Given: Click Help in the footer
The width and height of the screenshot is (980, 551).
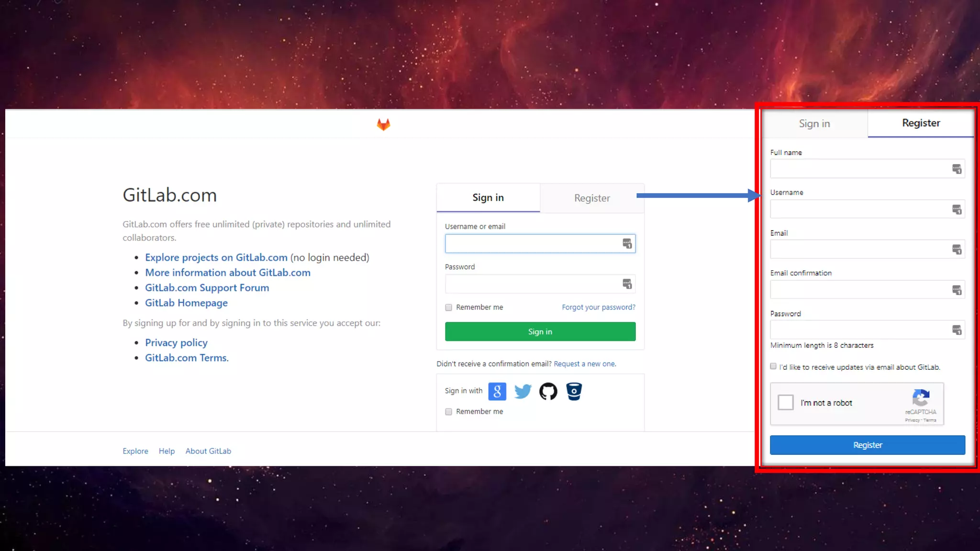Looking at the screenshot, I should pyautogui.click(x=167, y=451).
